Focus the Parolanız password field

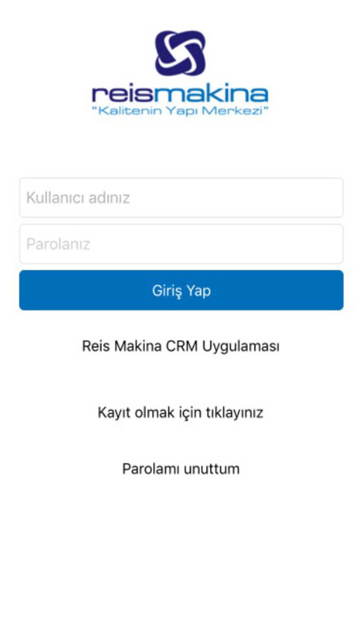181,244
